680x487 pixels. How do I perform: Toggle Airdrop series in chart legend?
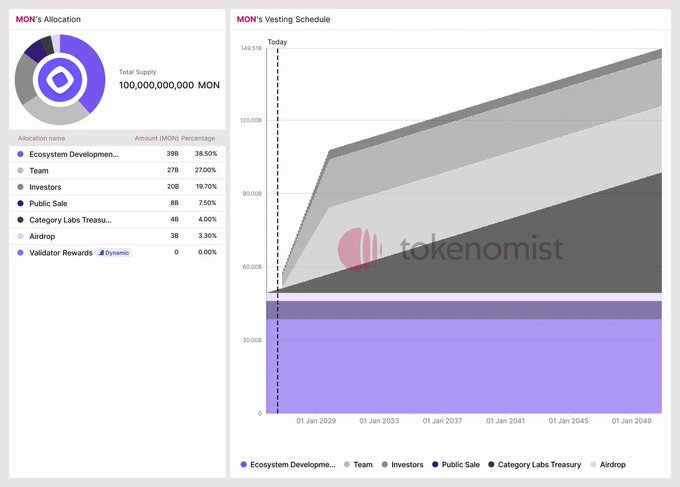pos(608,464)
